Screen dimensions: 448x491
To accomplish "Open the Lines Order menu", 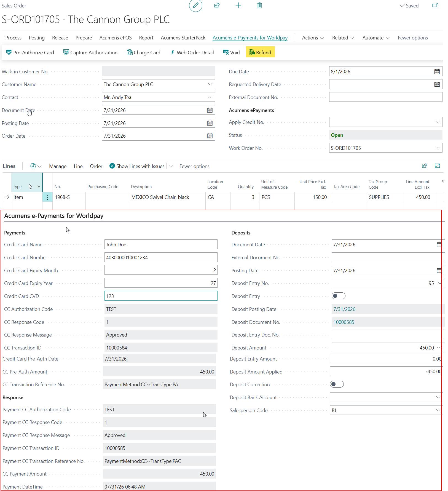I will pyautogui.click(x=96, y=166).
